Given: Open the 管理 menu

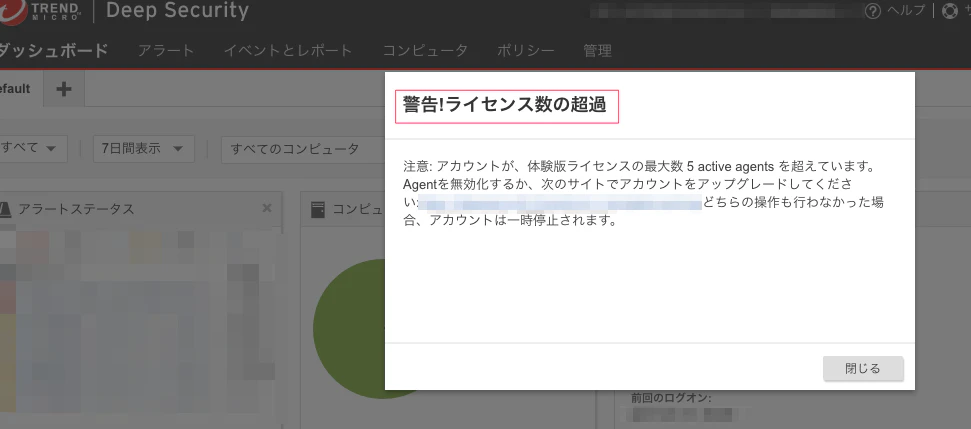Looking at the screenshot, I should (598, 51).
